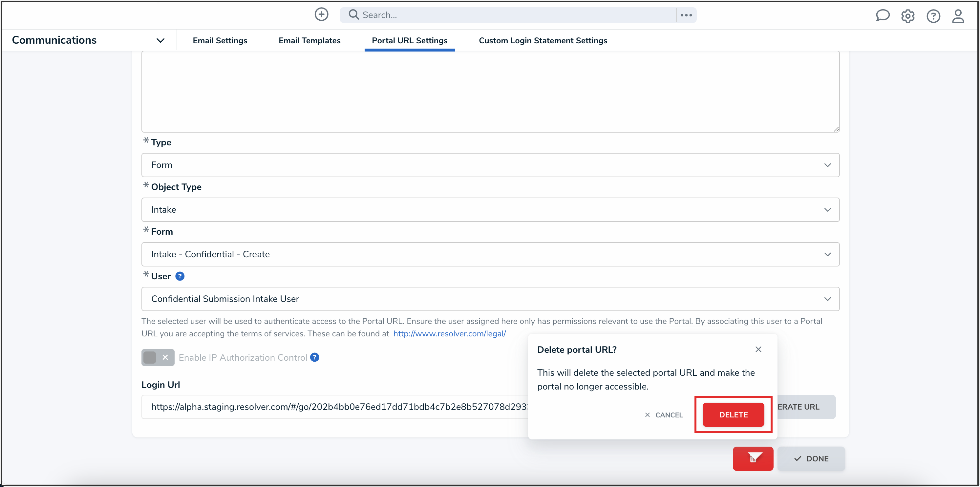Open the Confidential Submission Intake User dropdown
This screenshot has height=487, width=980.
point(490,299)
